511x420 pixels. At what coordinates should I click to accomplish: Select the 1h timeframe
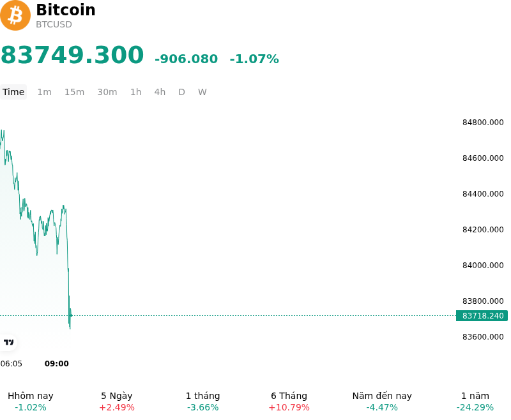136,92
